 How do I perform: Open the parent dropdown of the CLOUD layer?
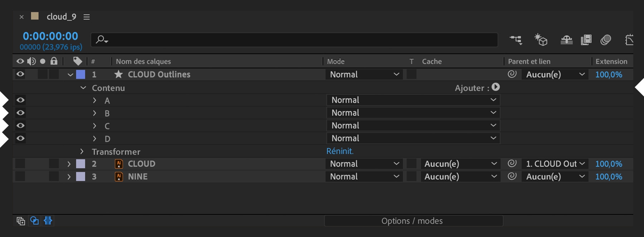tap(555, 164)
